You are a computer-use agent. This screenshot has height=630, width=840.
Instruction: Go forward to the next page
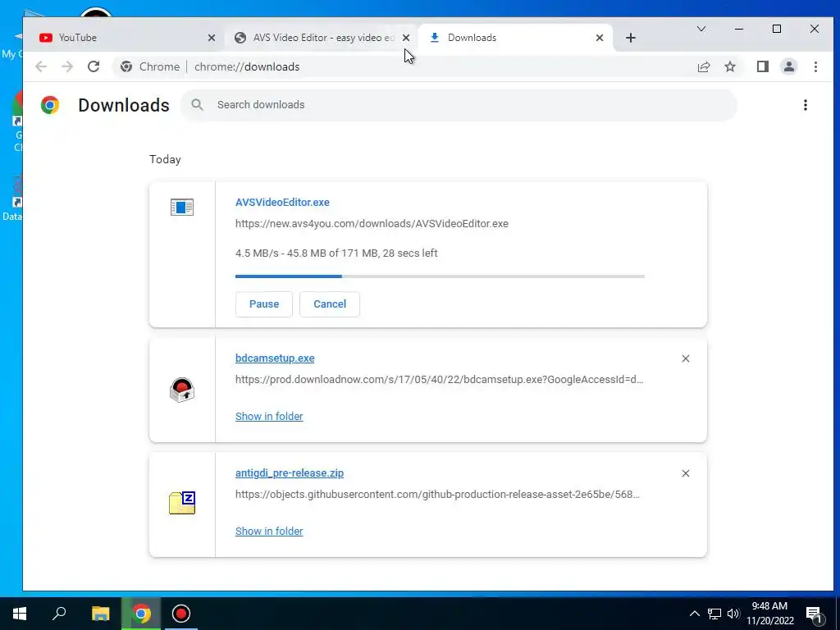point(67,66)
